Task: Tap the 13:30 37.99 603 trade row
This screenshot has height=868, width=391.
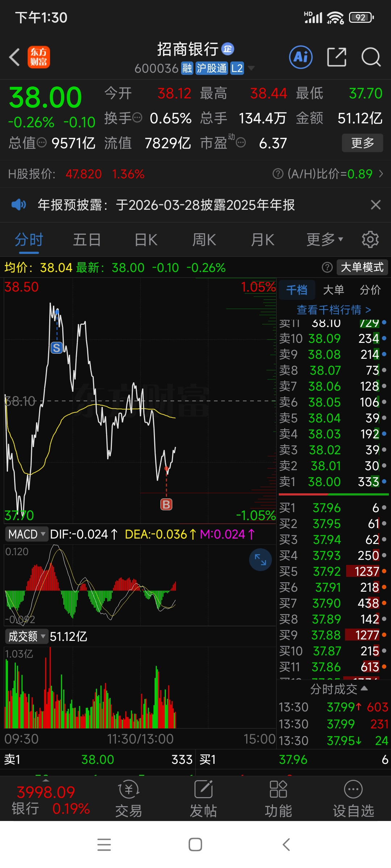Action: [x=333, y=707]
